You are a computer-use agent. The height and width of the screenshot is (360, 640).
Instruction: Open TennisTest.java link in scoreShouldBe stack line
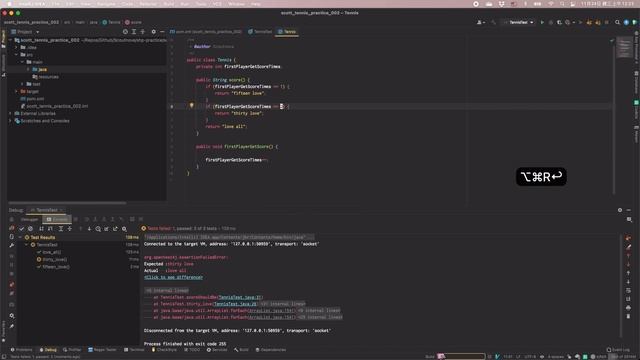240,297
